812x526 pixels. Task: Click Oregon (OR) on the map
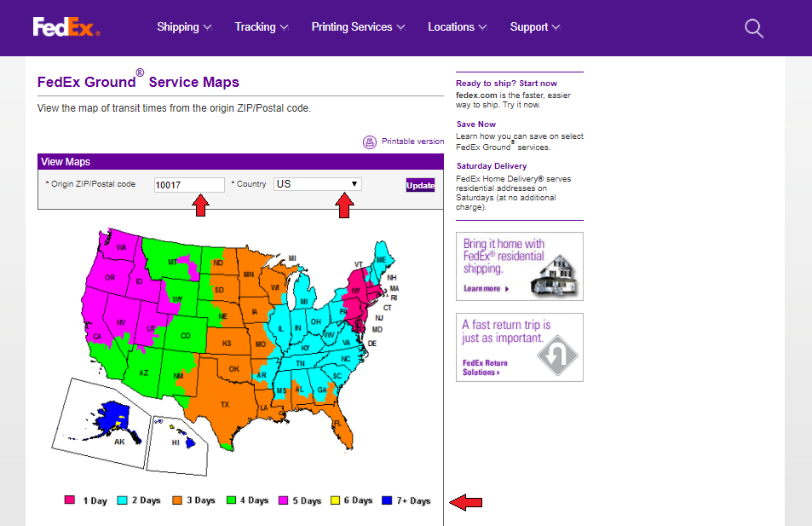tap(110, 278)
